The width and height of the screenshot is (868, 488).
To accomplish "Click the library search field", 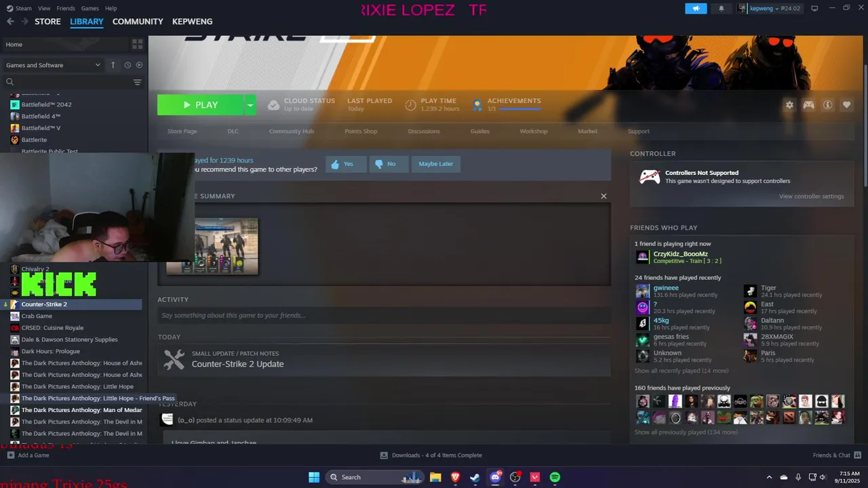I will click(68, 82).
